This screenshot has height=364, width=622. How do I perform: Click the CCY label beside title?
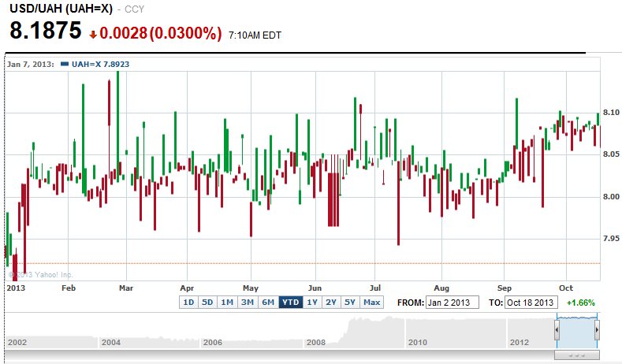tap(135, 9)
